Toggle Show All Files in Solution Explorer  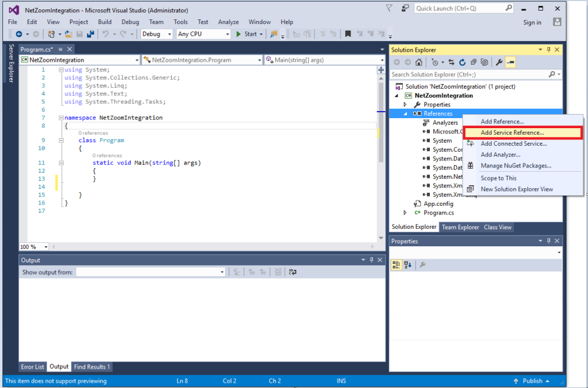point(485,62)
